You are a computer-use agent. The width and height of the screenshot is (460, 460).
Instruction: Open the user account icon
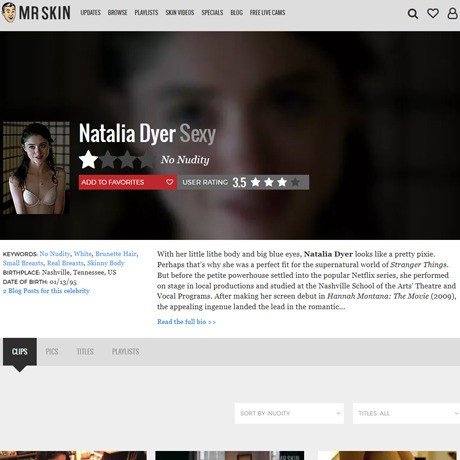coord(452,13)
